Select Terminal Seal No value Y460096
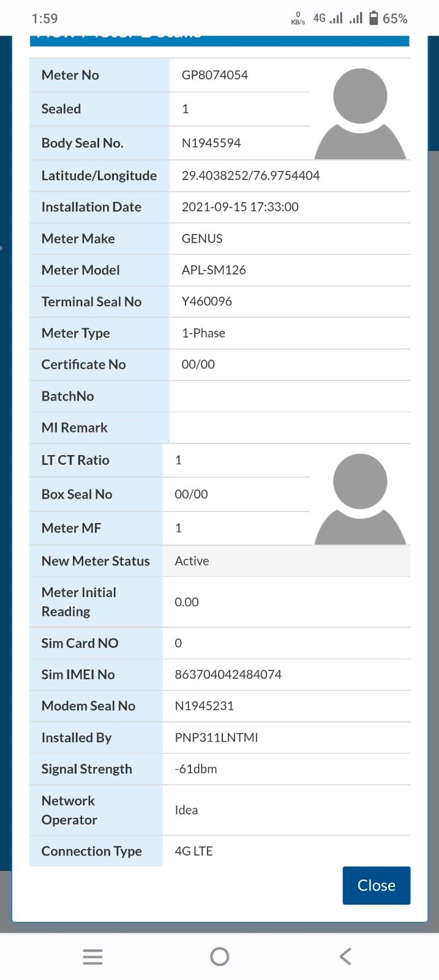The width and height of the screenshot is (439, 980). [x=207, y=301]
